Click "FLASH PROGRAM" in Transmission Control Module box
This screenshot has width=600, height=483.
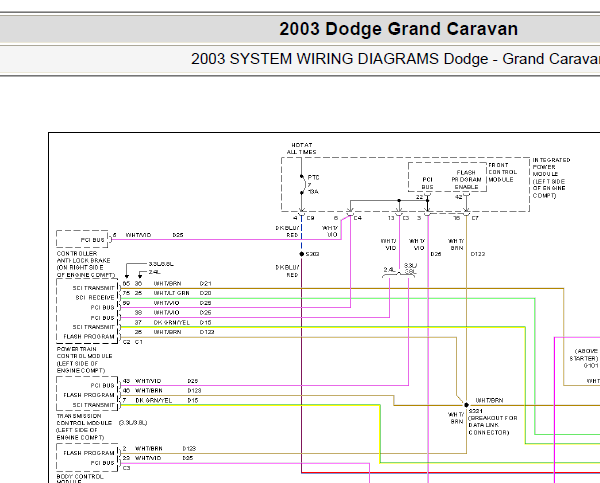(89, 395)
